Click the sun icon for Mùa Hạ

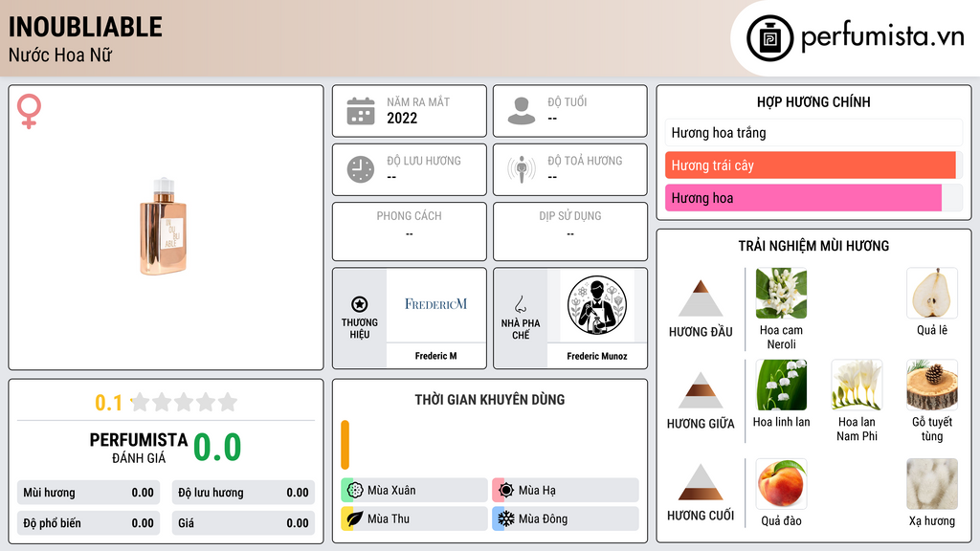[506, 490]
